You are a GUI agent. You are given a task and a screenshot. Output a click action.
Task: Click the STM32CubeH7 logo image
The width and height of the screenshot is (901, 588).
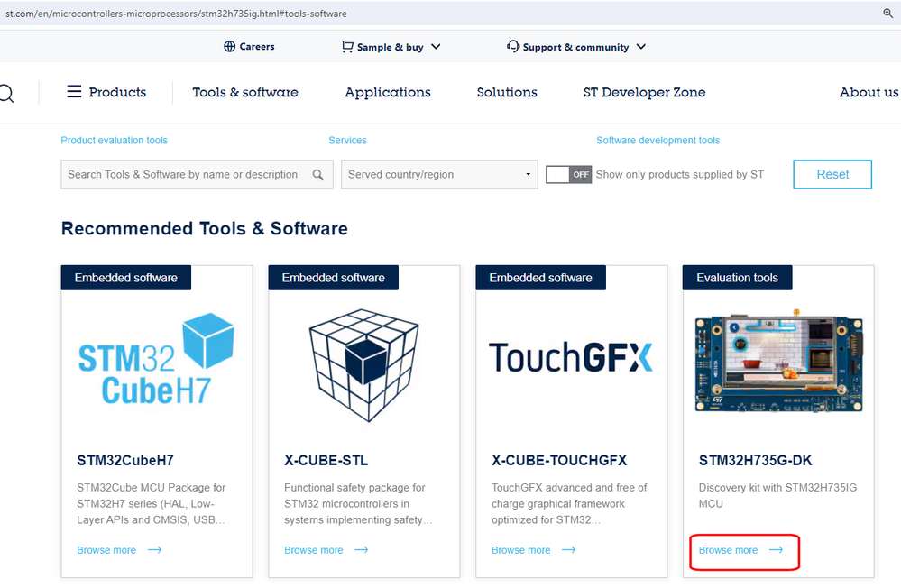[x=156, y=359]
